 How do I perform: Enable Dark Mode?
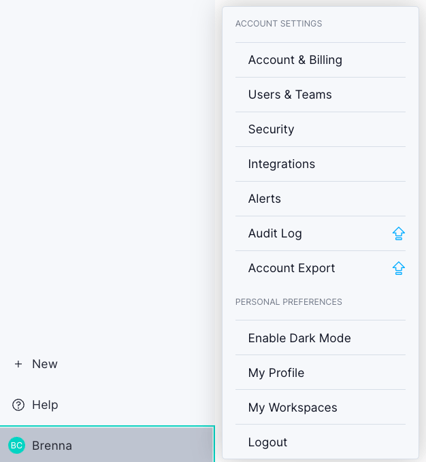click(x=320, y=338)
